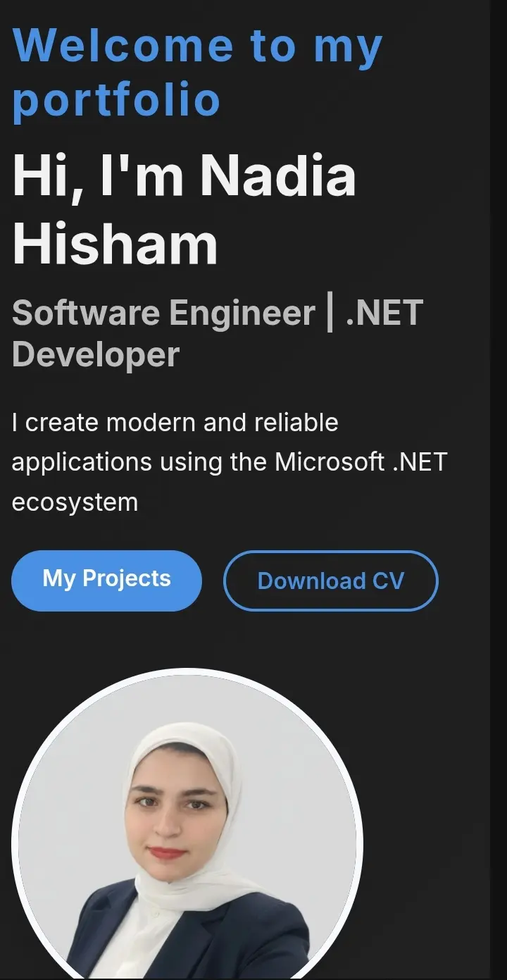The image size is (507, 980).
Task: Click the name 'Nadia' in the white heading
Action: coord(278,176)
